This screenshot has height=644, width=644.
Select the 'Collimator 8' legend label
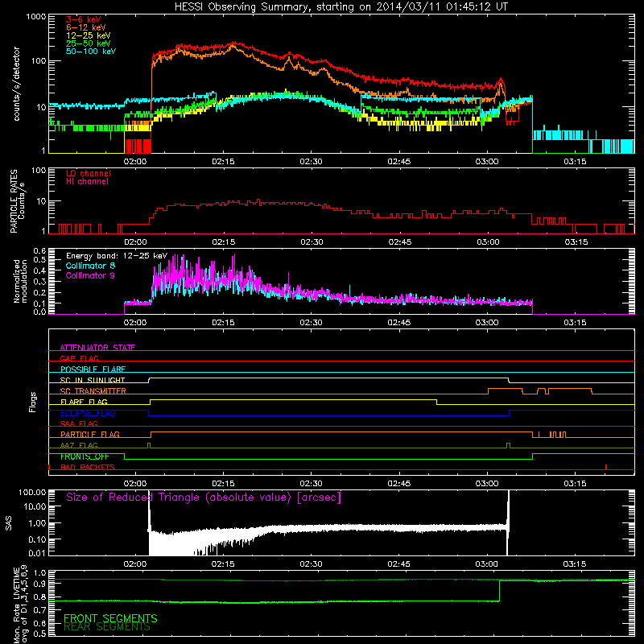90,266
